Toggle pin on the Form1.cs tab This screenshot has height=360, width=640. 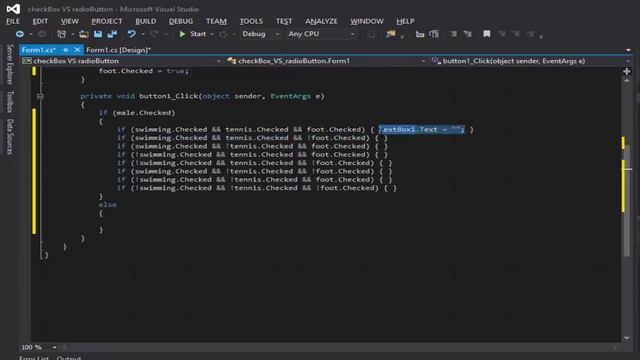tap(65, 50)
